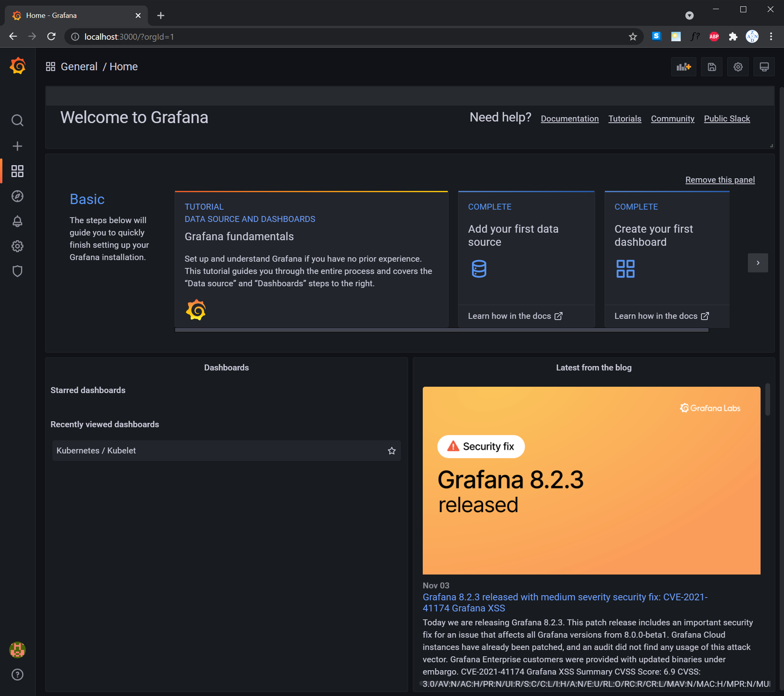Screen dimensions: 784x696
Task: Bookmark this page with star icon
Action: (633, 37)
